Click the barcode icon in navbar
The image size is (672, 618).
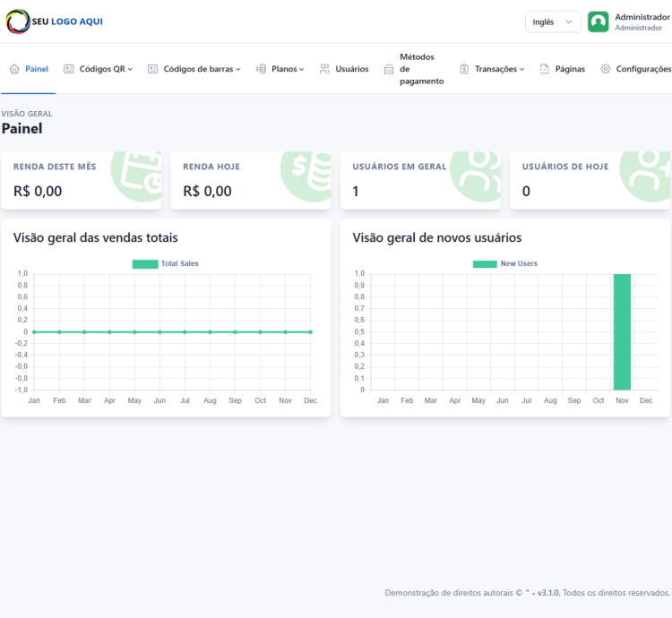[152, 69]
